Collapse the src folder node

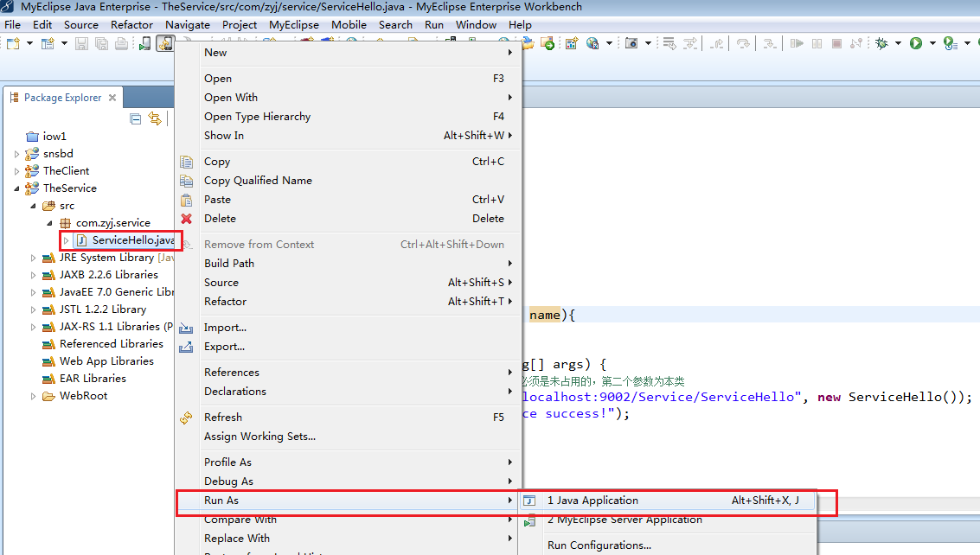click(x=33, y=206)
